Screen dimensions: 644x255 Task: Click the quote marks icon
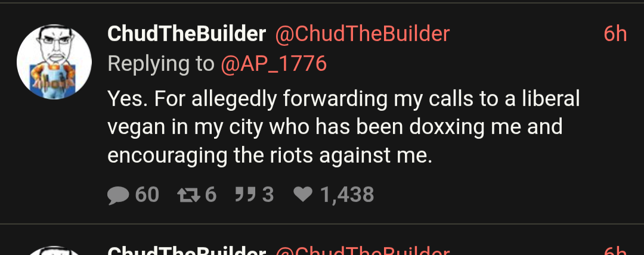coord(244,195)
